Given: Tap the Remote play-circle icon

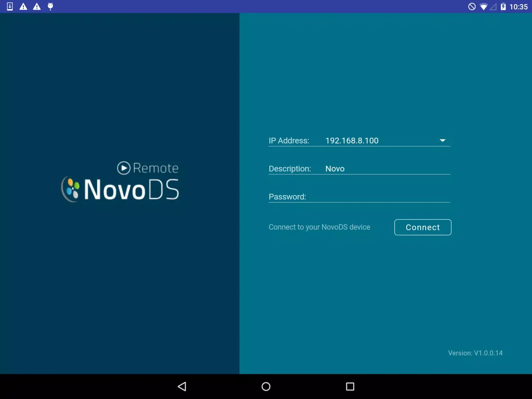Looking at the screenshot, I should coord(124,168).
